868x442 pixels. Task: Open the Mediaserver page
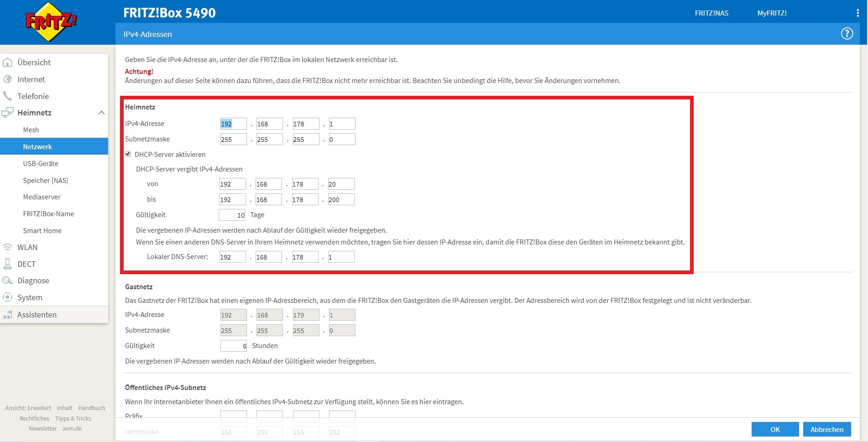pyautogui.click(x=42, y=197)
